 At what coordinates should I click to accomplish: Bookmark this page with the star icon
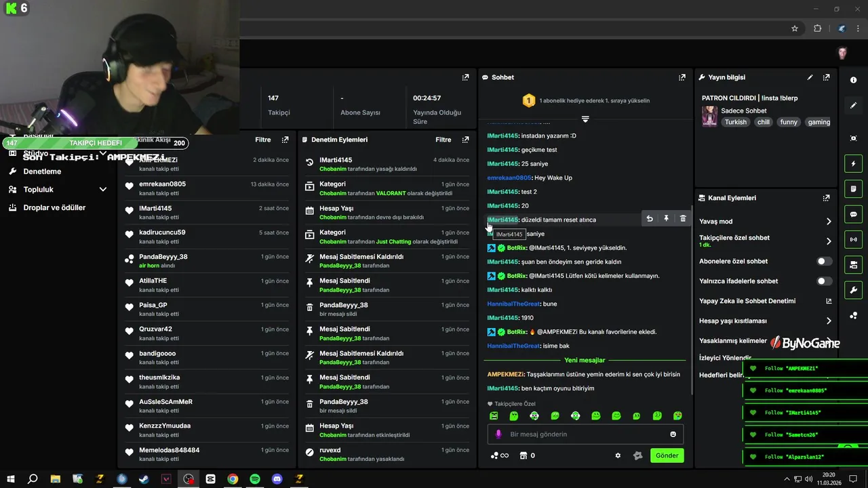tap(795, 28)
